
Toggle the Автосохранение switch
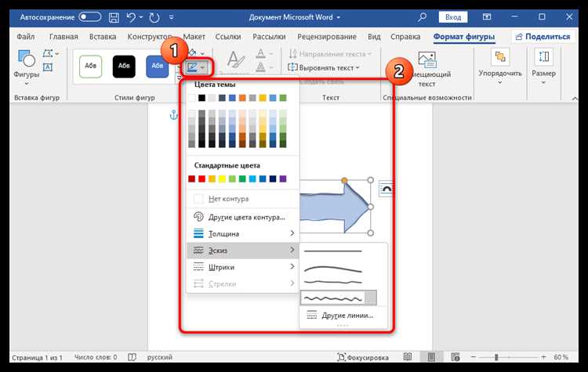pos(89,17)
